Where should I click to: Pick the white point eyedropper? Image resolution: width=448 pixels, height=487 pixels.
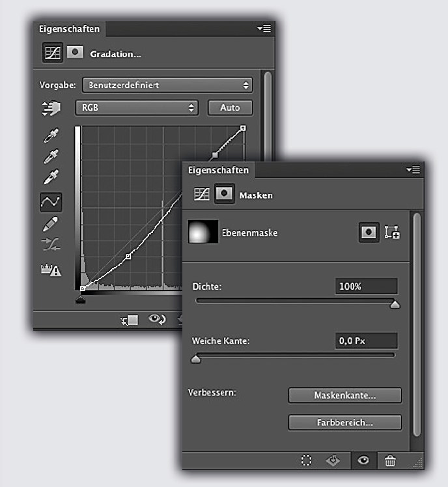51,176
